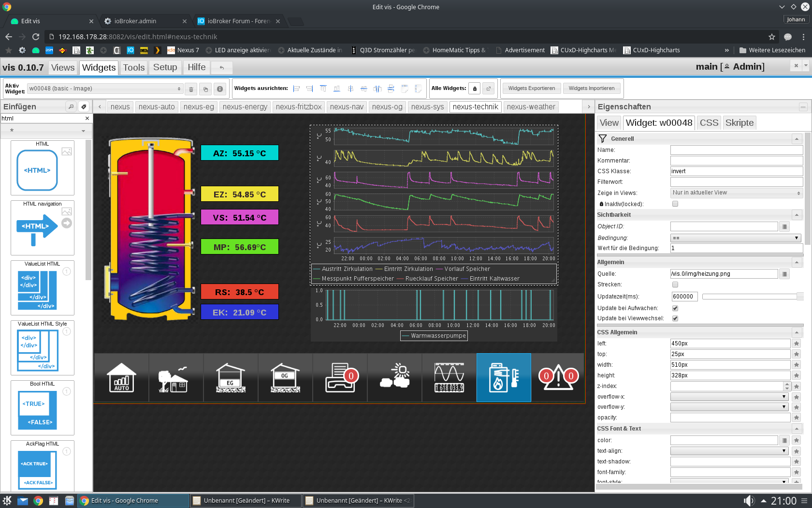Open the weather navigation icon
The width and height of the screenshot is (812, 508).
pyautogui.click(x=394, y=377)
